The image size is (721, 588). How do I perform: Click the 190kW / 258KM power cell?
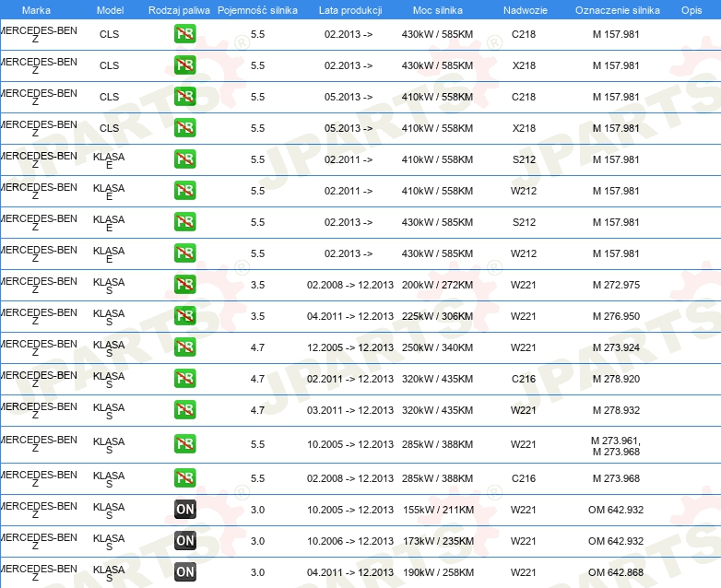point(438,572)
